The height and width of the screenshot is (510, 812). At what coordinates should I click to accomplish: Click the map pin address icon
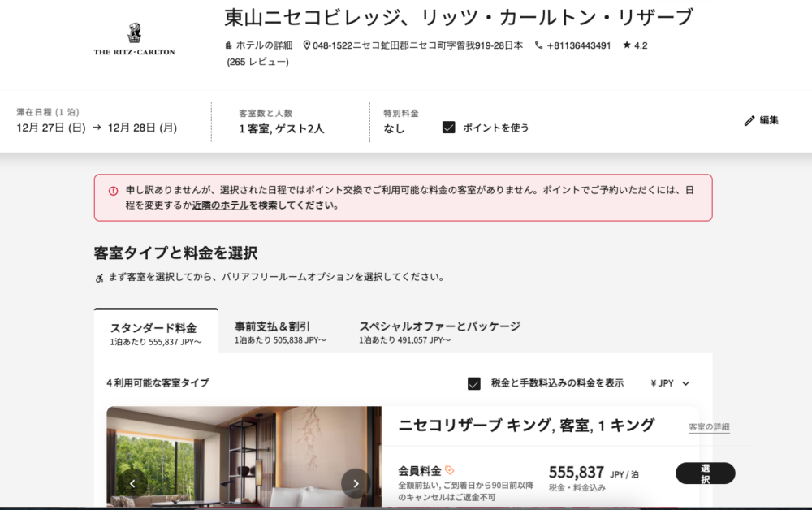click(307, 45)
